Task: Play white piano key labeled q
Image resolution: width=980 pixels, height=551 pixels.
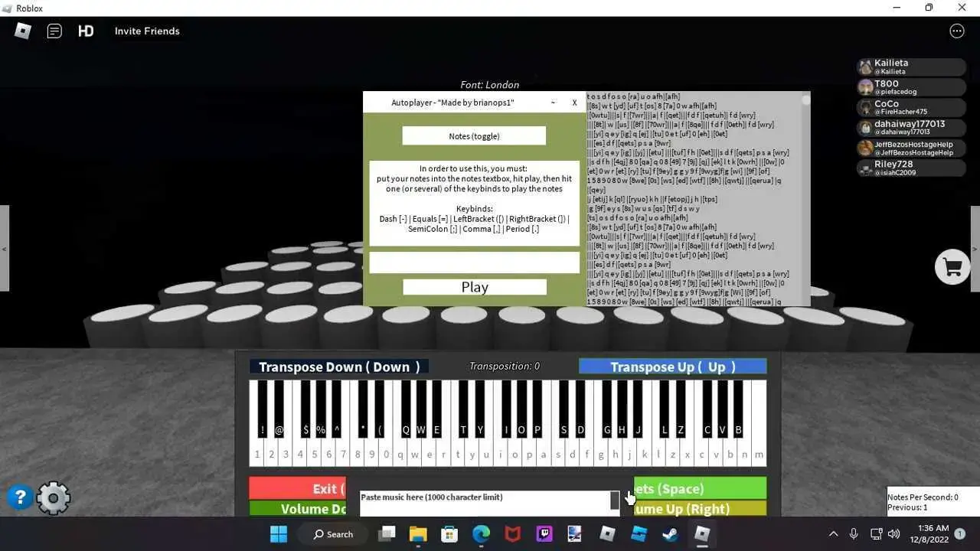Action: click(400, 454)
